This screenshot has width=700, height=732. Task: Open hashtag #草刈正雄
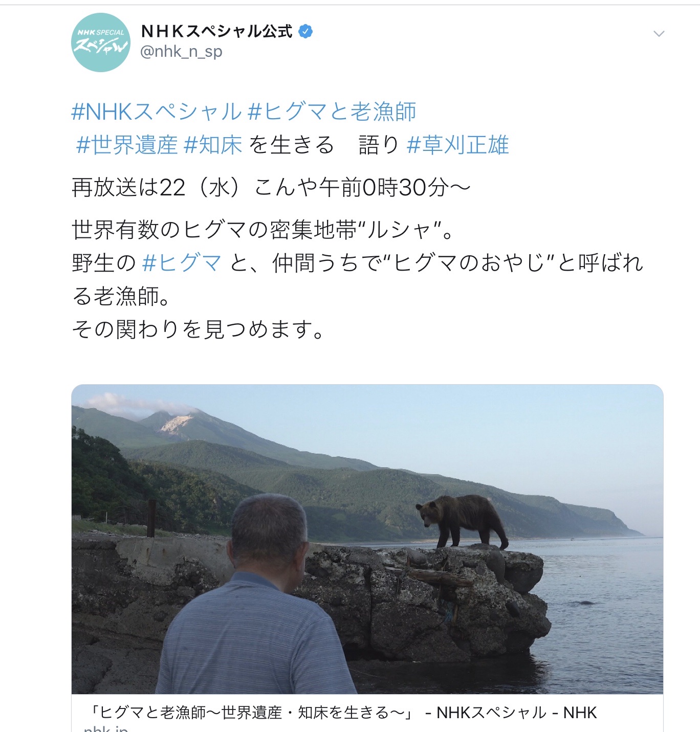click(x=458, y=145)
